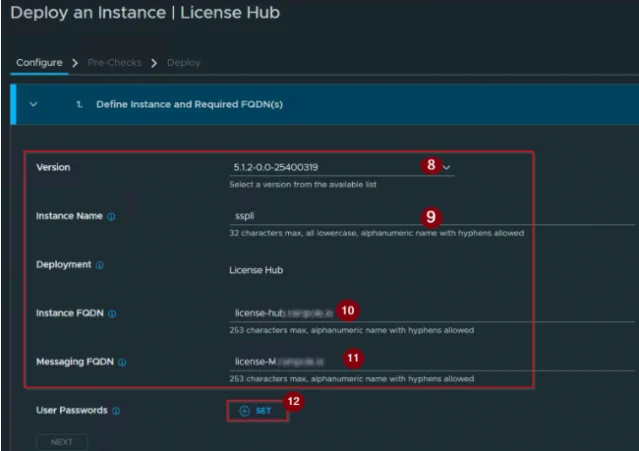Click the Deploy an Instance page title
This screenshot has width=639, height=451.
coord(145,12)
